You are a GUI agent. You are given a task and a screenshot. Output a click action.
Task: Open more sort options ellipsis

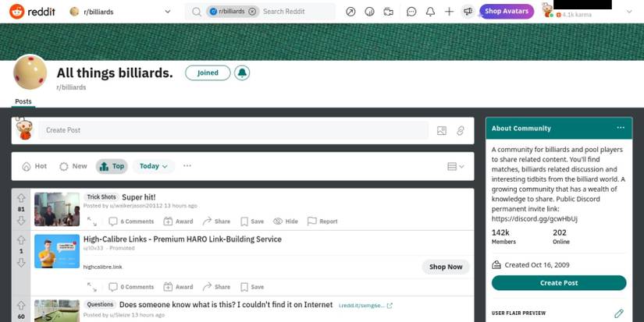click(187, 166)
